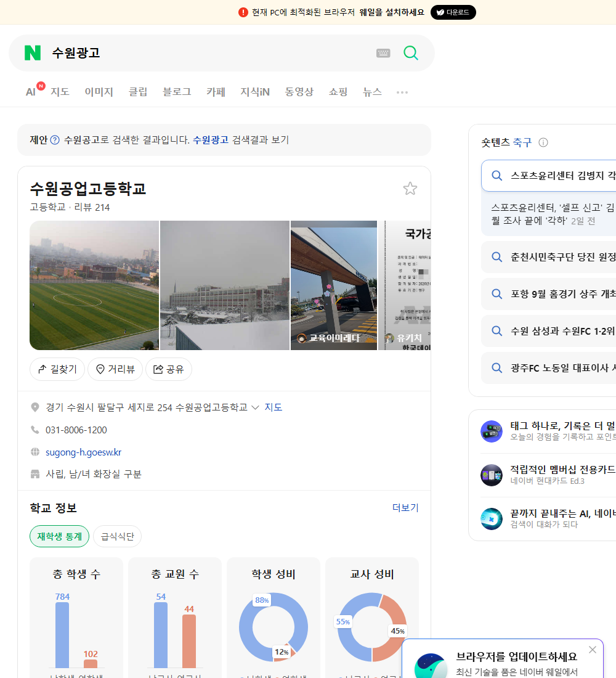Open the 교육이미래다 school gate photo
616x678 pixels.
click(x=334, y=285)
